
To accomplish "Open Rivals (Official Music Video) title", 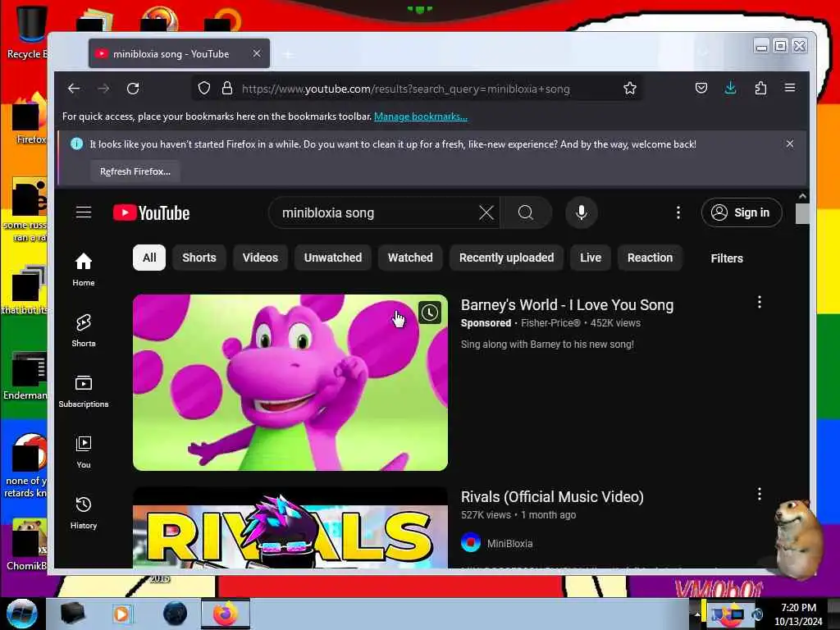I will (x=552, y=496).
